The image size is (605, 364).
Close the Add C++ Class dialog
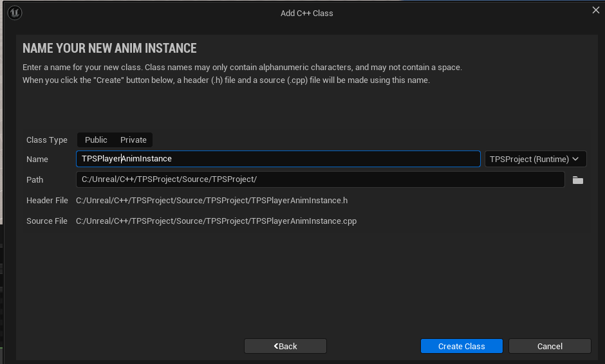pyautogui.click(x=596, y=10)
